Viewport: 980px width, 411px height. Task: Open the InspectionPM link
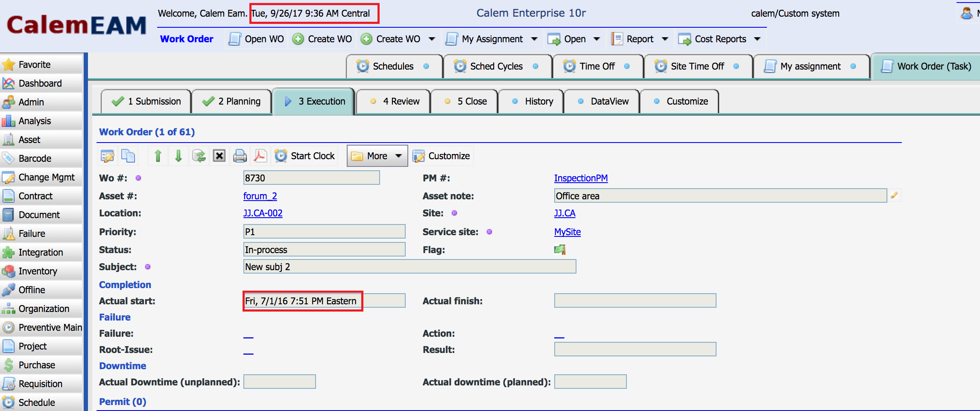pos(581,178)
